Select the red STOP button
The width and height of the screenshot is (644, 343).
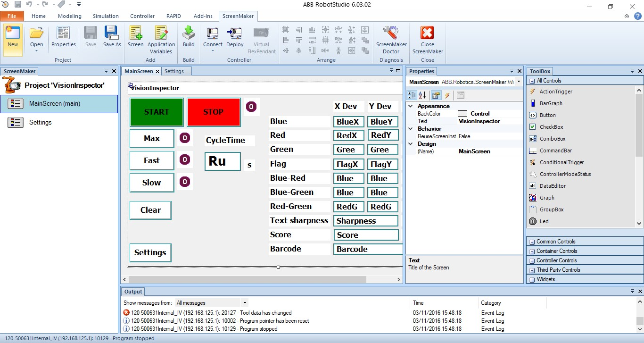pos(214,112)
